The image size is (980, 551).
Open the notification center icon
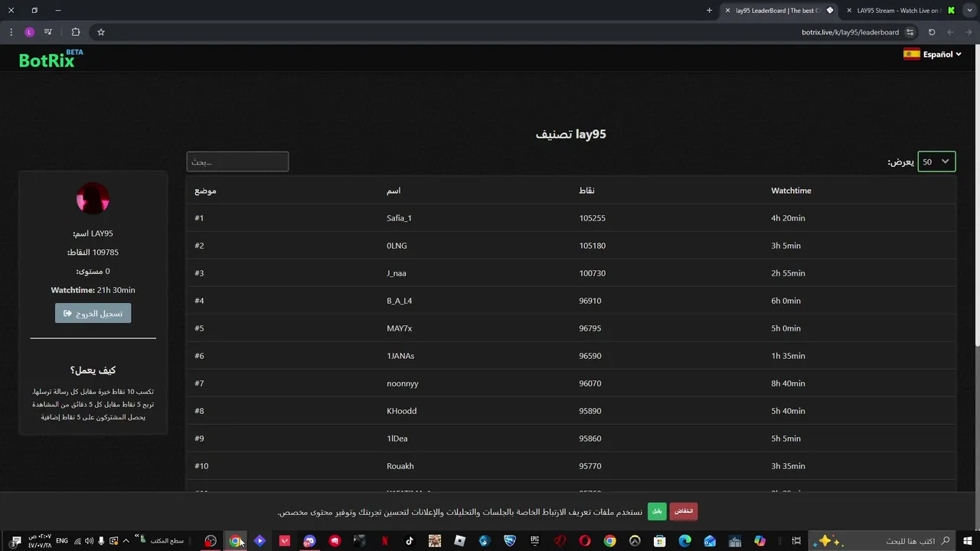[x=16, y=541]
